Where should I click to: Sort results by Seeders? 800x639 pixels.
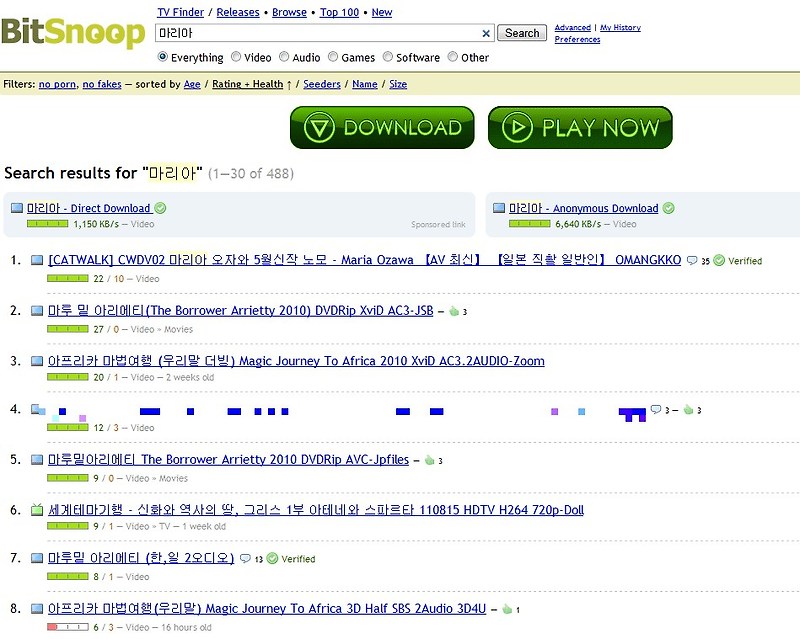click(x=321, y=84)
